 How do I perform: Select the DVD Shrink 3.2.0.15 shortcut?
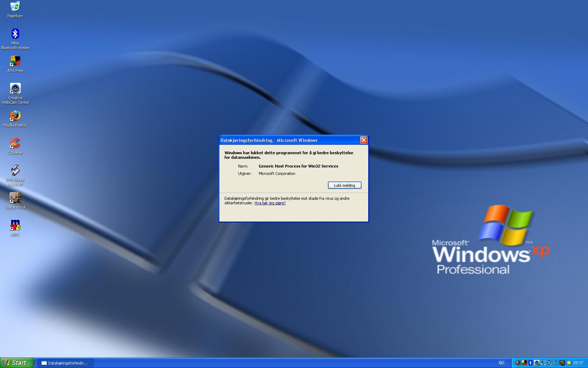pyautogui.click(x=15, y=176)
